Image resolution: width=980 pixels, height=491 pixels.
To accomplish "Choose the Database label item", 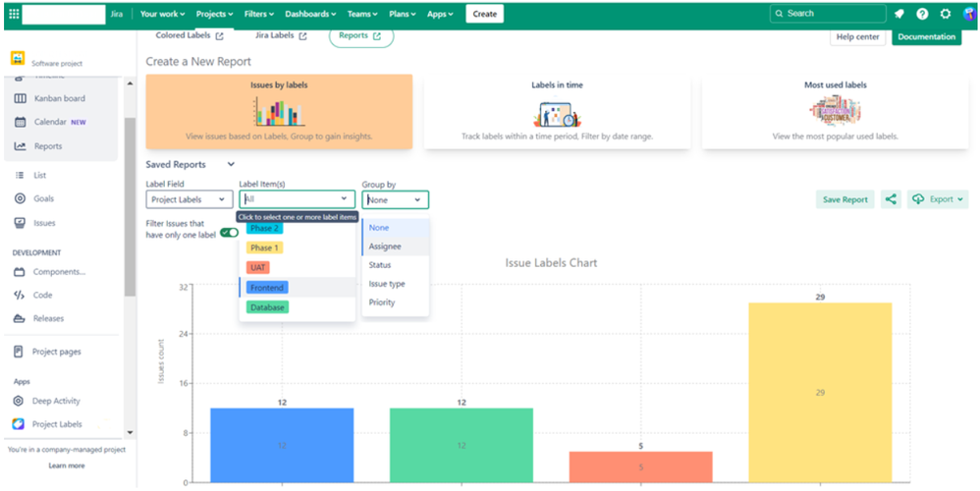I will coord(267,307).
